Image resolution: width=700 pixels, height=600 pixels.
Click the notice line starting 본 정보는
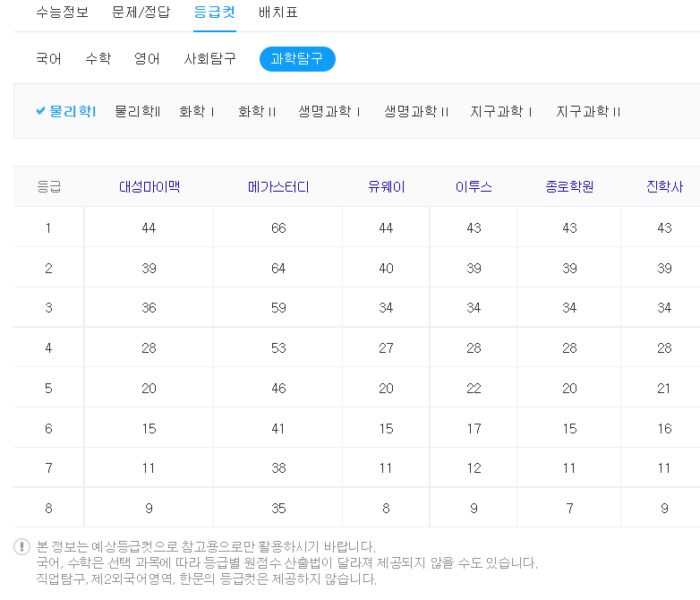pos(206,546)
